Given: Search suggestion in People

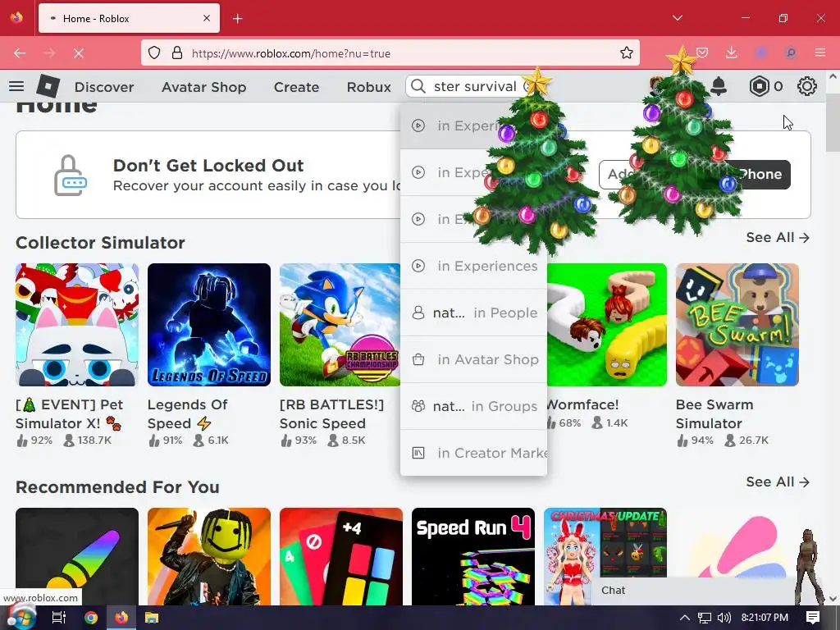Looking at the screenshot, I should click(x=473, y=313).
